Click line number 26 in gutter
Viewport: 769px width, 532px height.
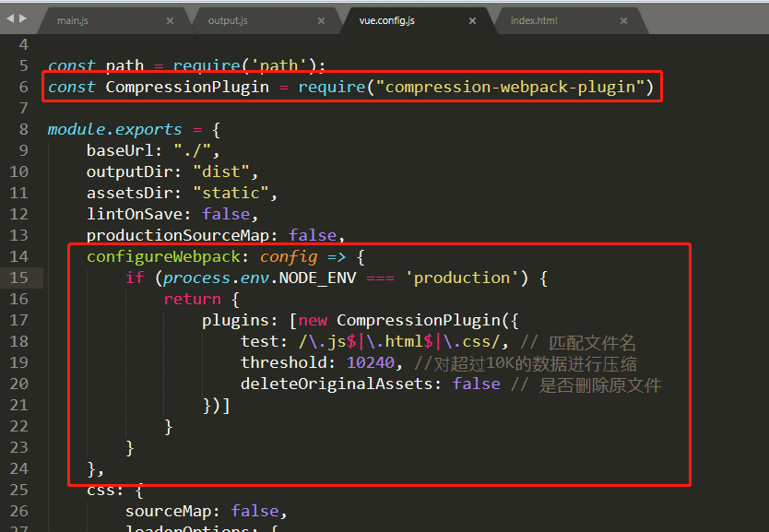pos(18,511)
